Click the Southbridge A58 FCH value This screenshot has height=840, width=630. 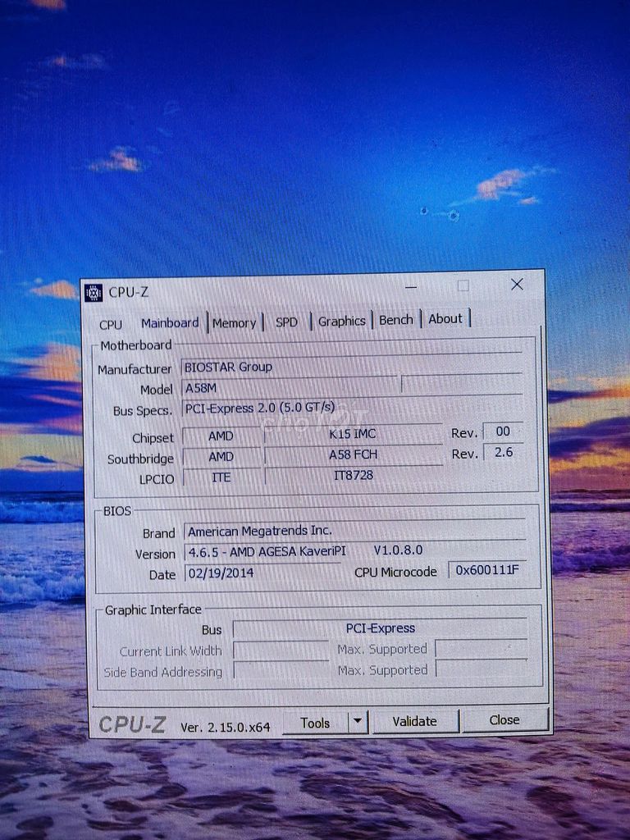click(x=353, y=454)
